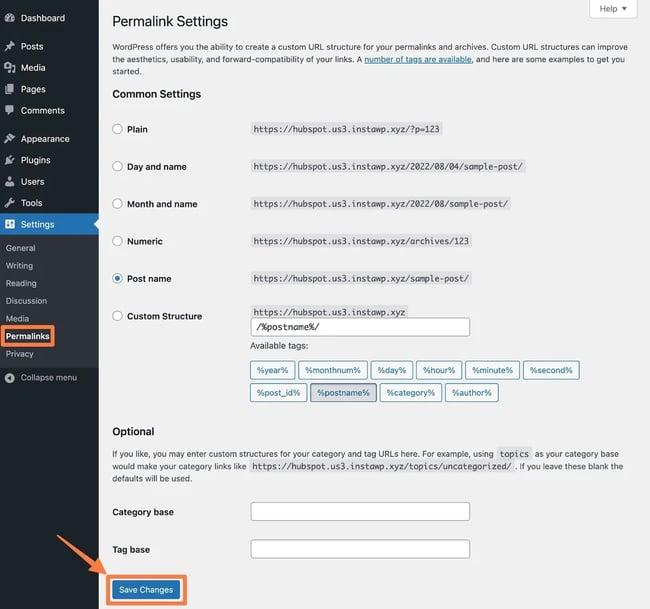Open the Pages menu item
The width and height of the screenshot is (650, 609).
[49, 89]
